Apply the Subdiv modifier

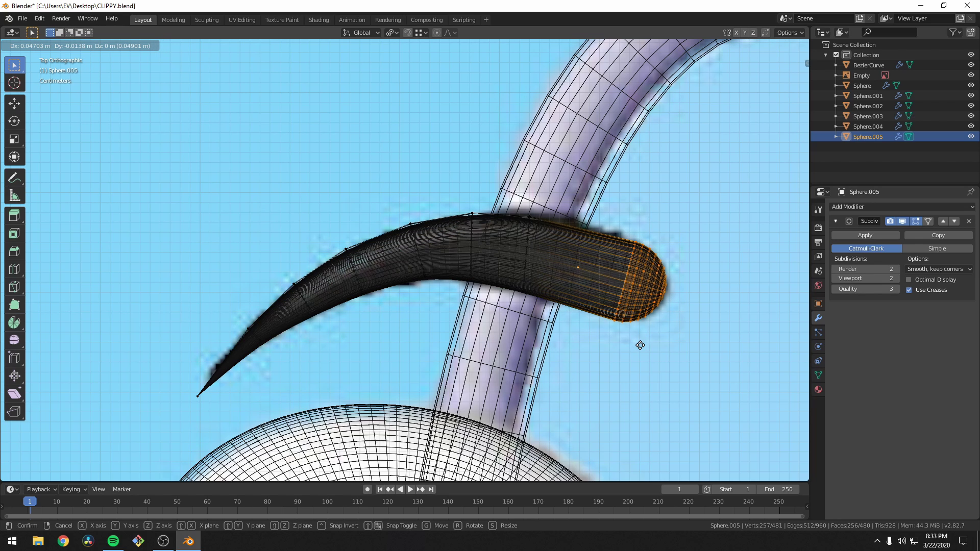(865, 235)
